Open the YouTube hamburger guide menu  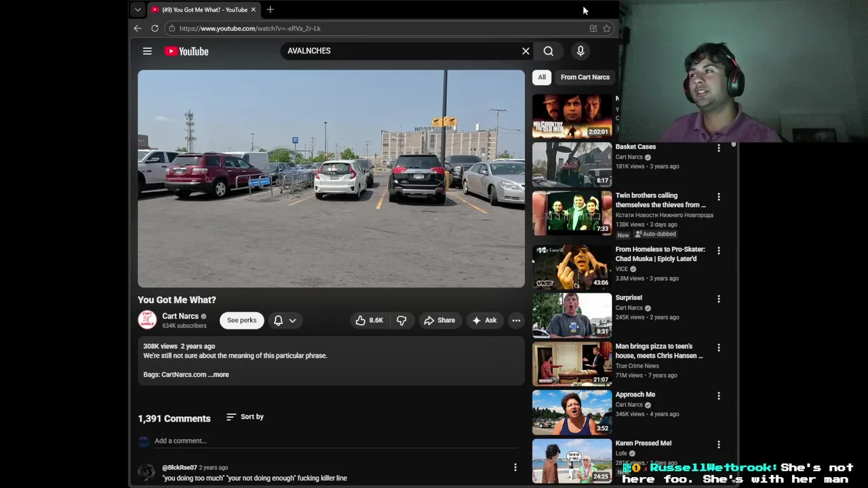[x=147, y=51]
